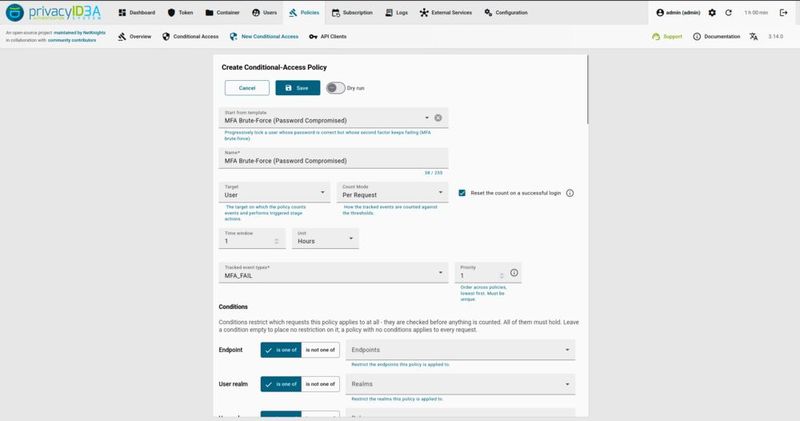Clear the selected template
Screen dimensions: 800x421
[438, 118]
